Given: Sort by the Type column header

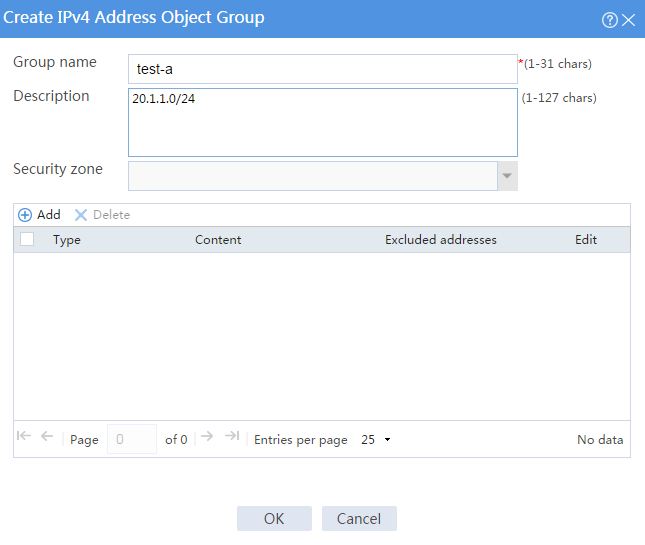Looking at the screenshot, I should (67, 240).
